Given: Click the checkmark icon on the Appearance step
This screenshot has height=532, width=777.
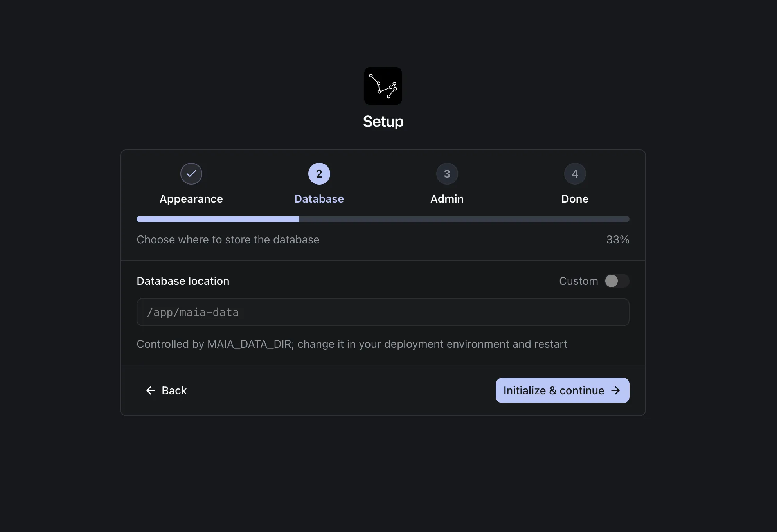Looking at the screenshot, I should coord(191,173).
